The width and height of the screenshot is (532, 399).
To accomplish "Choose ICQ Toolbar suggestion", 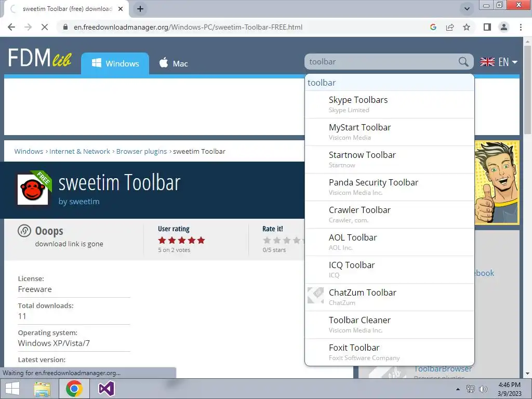I will tap(390, 270).
